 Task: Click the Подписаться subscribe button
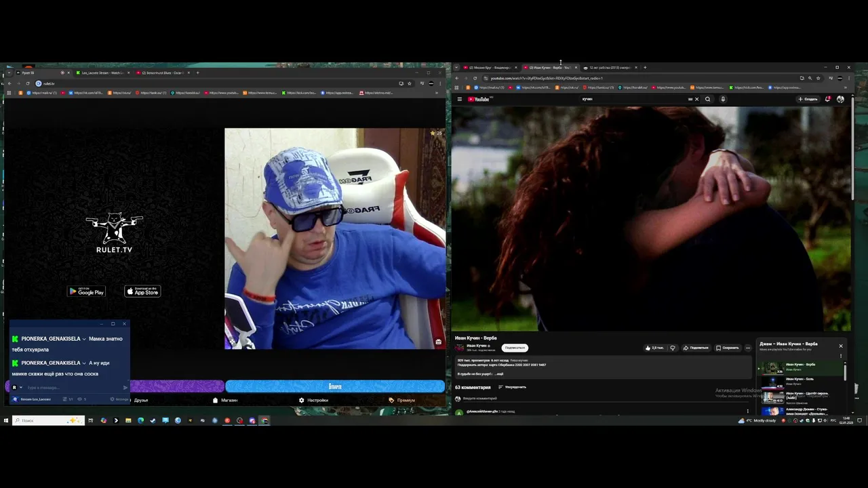point(515,348)
